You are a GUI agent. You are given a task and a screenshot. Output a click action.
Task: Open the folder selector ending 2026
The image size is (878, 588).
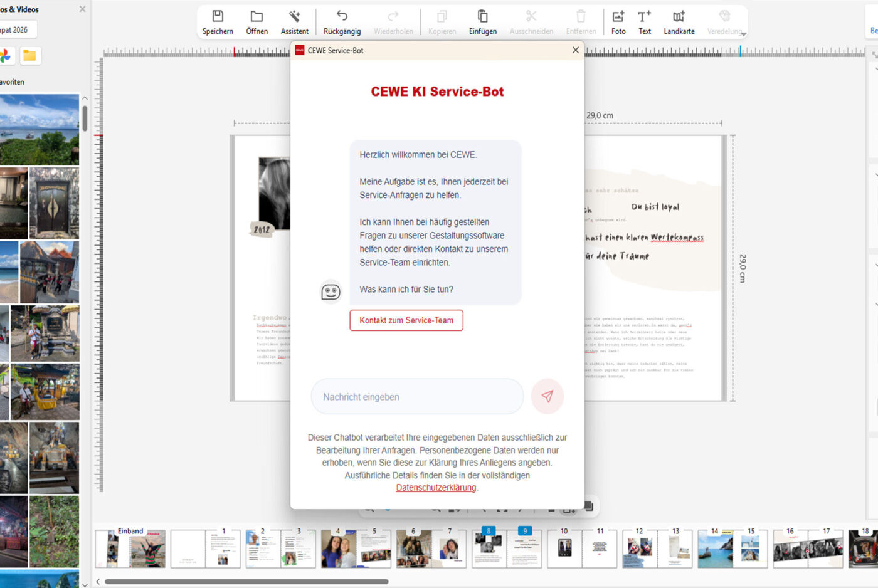(18, 29)
